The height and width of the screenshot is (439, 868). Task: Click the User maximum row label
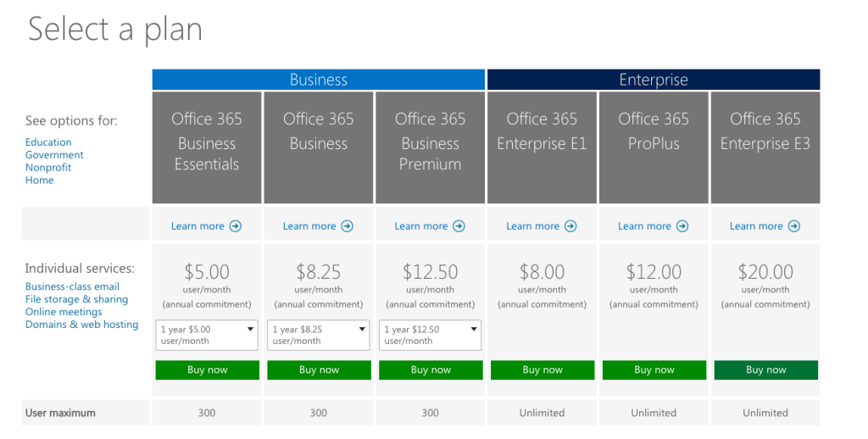click(x=60, y=413)
